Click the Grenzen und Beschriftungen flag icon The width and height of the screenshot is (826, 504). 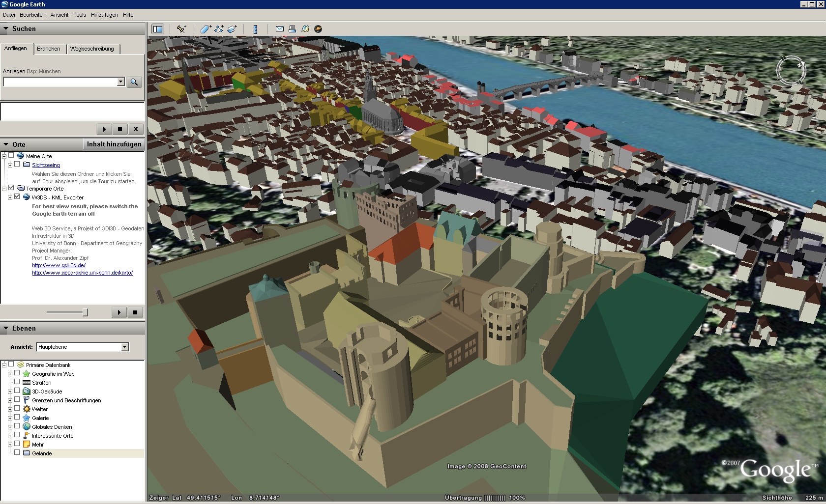27,400
